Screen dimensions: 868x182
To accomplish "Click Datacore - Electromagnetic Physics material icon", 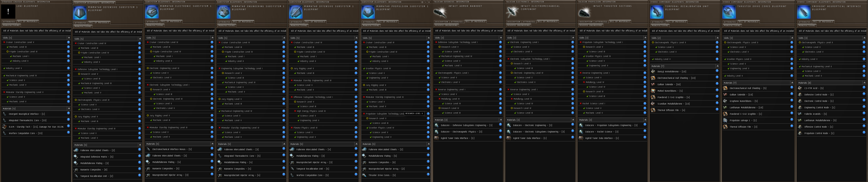I will click(x=437, y=132).
